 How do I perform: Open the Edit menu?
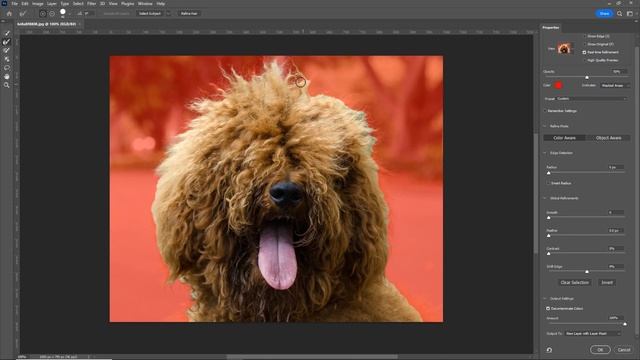coord(25,4)
